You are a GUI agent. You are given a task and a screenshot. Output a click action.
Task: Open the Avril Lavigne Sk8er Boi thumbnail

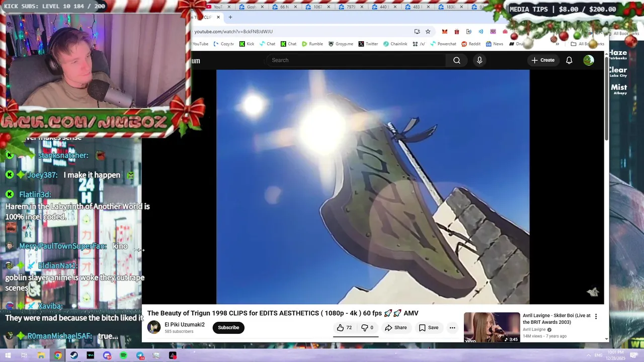coord(492,327)
